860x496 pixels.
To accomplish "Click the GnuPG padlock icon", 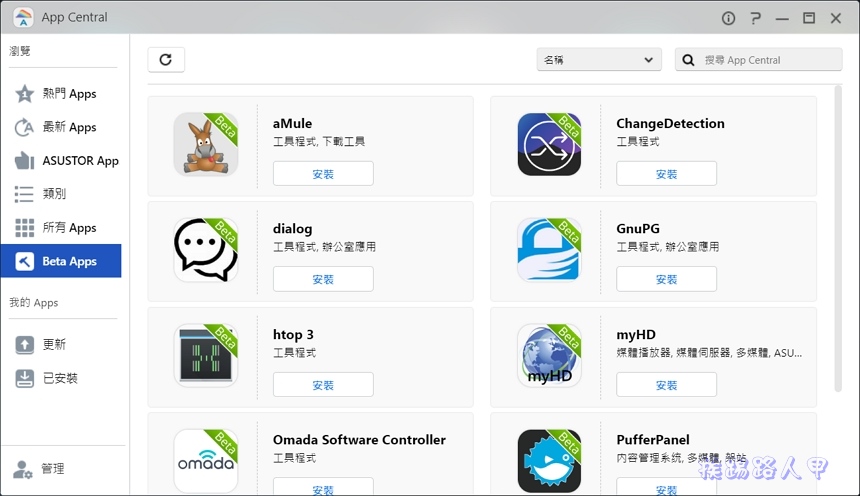I will [549, 250].
